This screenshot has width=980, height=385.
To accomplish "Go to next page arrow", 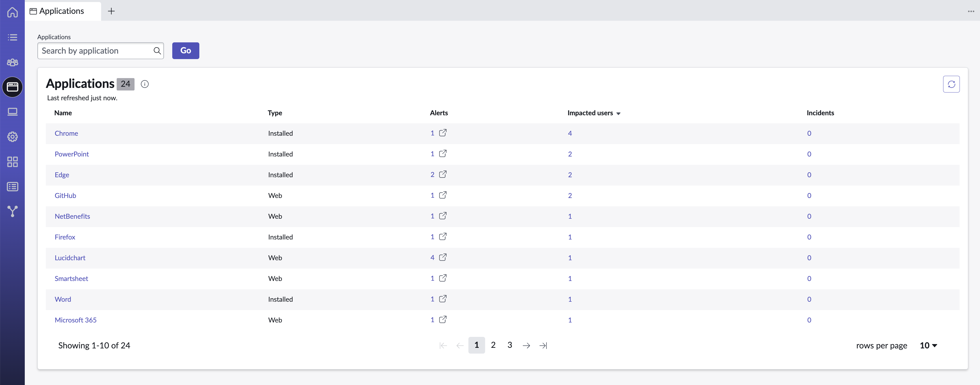I will [x=526, y=346].
